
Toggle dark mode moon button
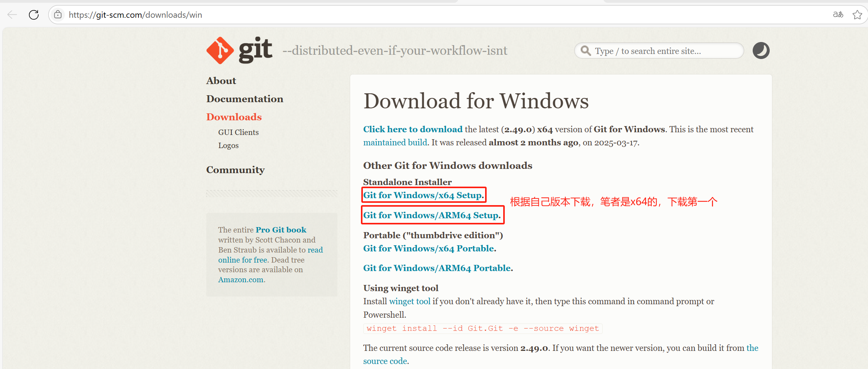click(761, 51)
